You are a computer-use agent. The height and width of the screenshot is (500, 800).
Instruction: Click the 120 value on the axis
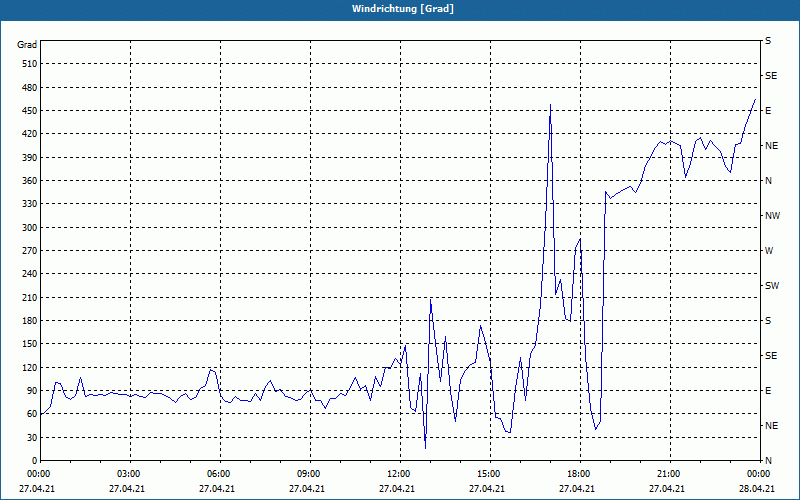pos(30,367)
